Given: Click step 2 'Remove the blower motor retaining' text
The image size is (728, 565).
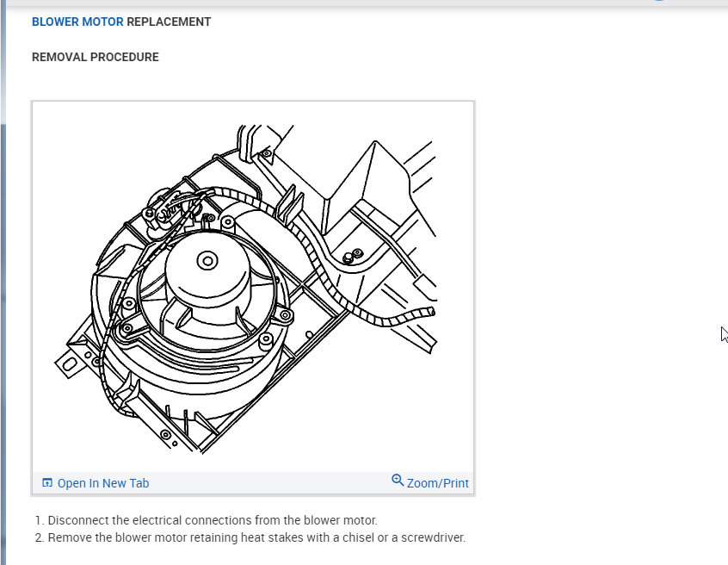Looking at the screenshot, I should (256, 537).
